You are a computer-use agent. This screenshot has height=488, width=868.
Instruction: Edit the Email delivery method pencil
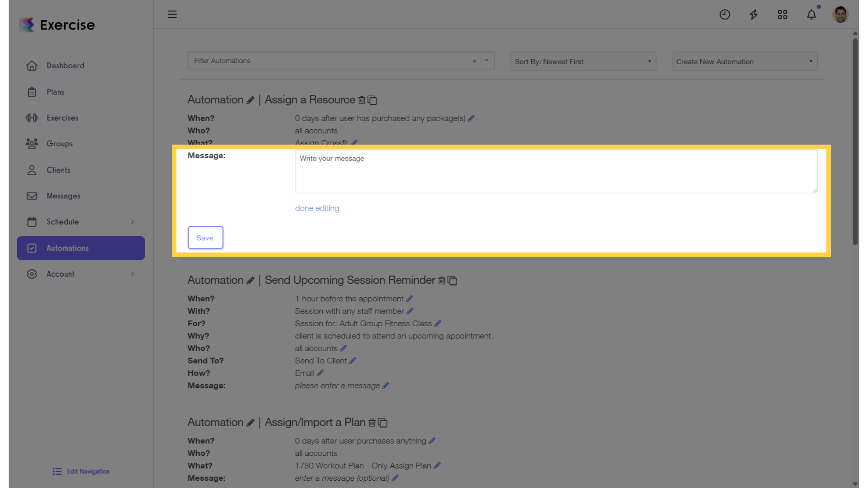[x=320, y=373]
